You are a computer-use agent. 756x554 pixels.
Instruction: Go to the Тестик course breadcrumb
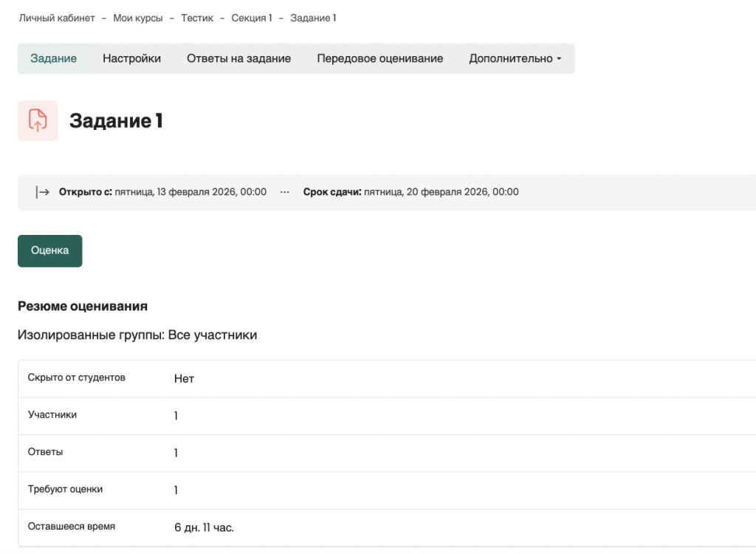click(197, 18)
